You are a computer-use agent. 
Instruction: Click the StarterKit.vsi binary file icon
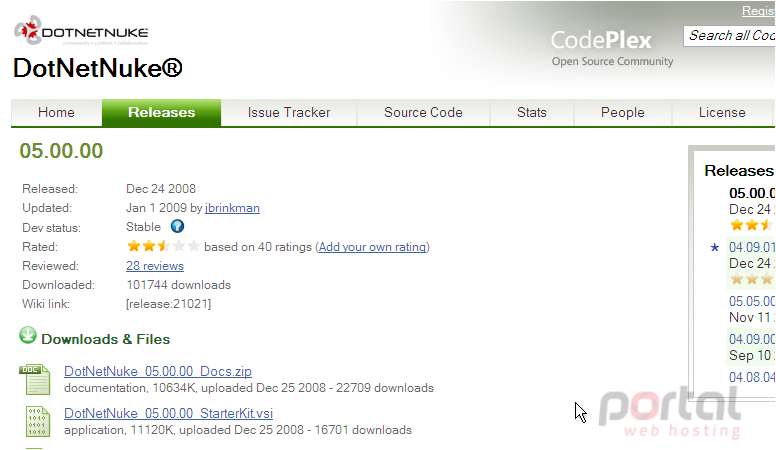38,421
